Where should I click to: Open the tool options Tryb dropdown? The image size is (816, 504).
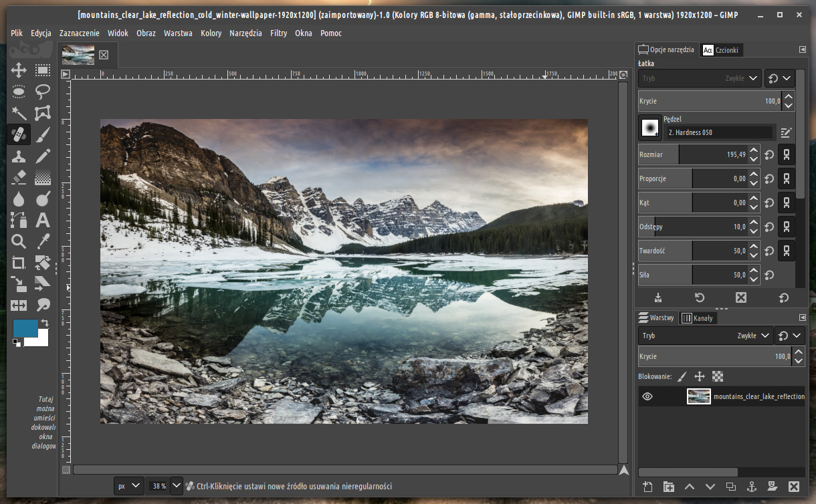700,78
